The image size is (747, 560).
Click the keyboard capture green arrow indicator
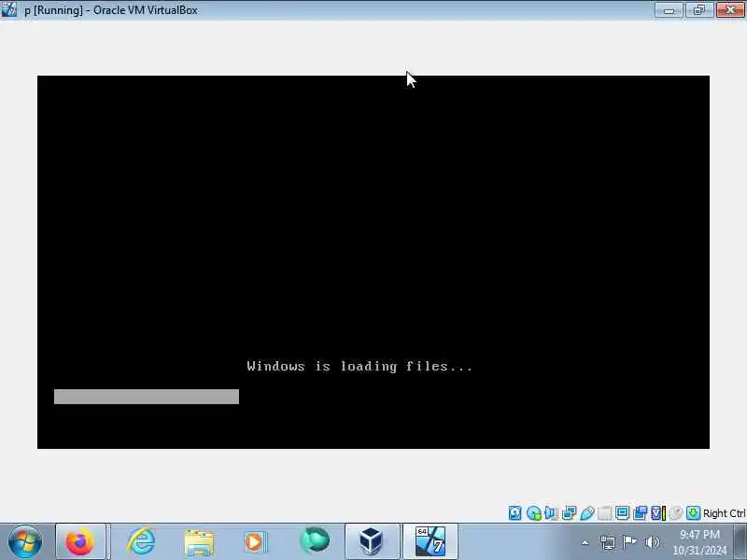click(693, 512)
